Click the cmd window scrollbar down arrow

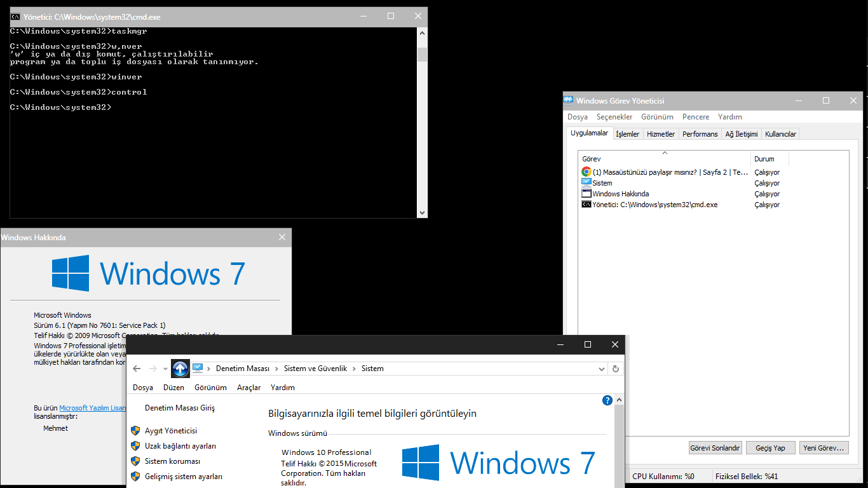tap(422, 213)
